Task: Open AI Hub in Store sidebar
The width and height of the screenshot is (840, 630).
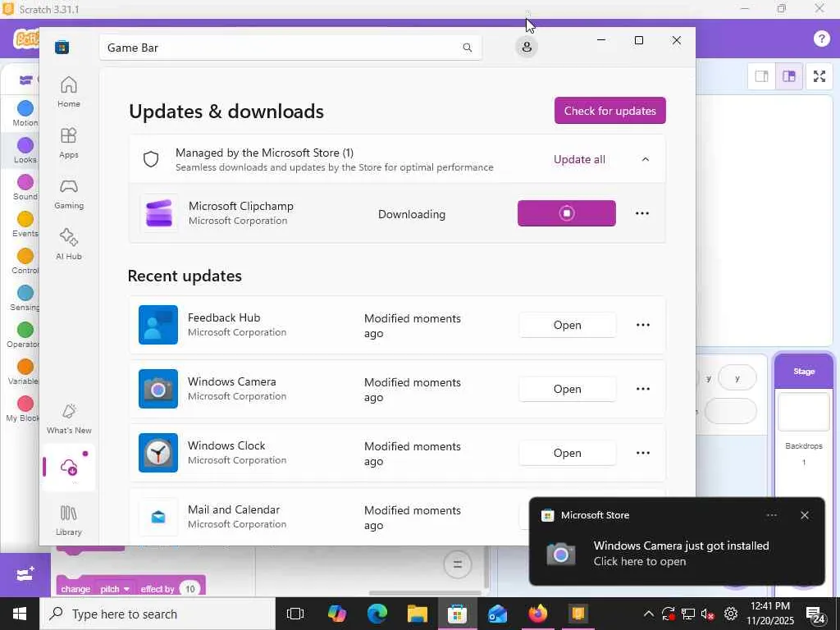Action: click(x=69, y=244)
